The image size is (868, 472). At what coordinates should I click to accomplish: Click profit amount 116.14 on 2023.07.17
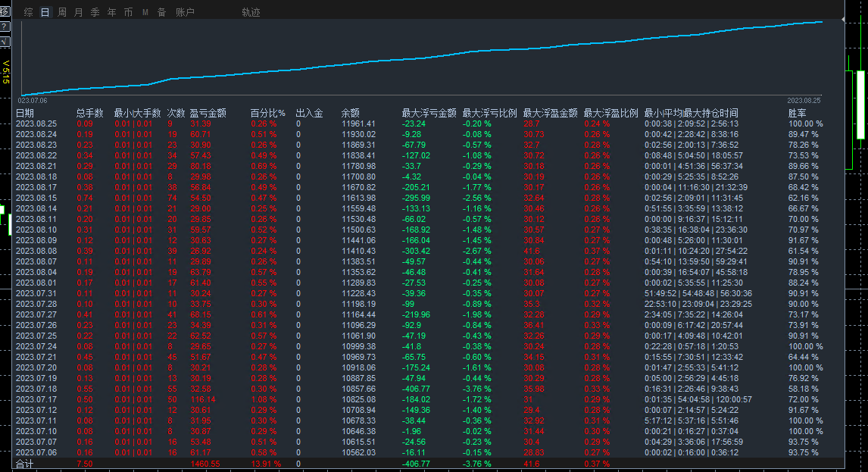tap(203, 399)
